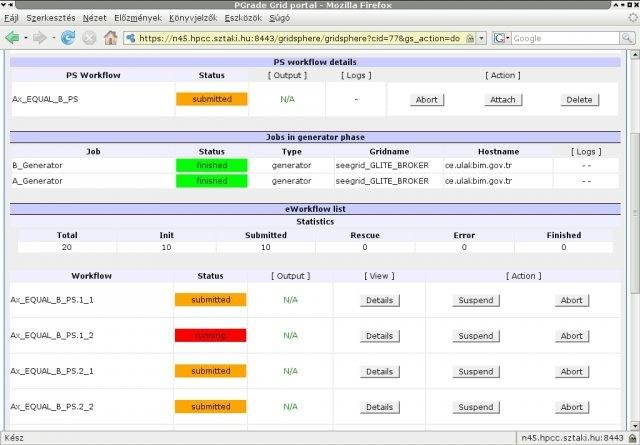Click the status bar security lock icon
This screenshot has height=445, width=640.
[633, 438]
